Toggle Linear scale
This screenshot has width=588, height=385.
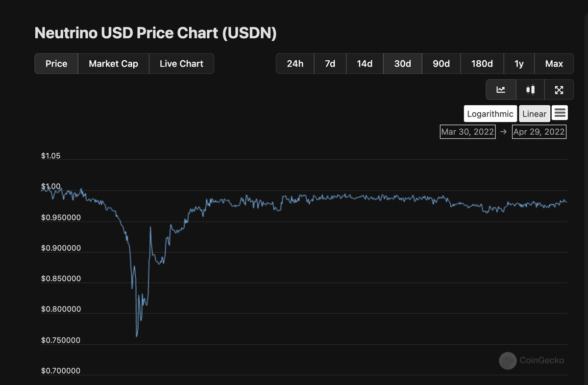click(x=534, y=114)
